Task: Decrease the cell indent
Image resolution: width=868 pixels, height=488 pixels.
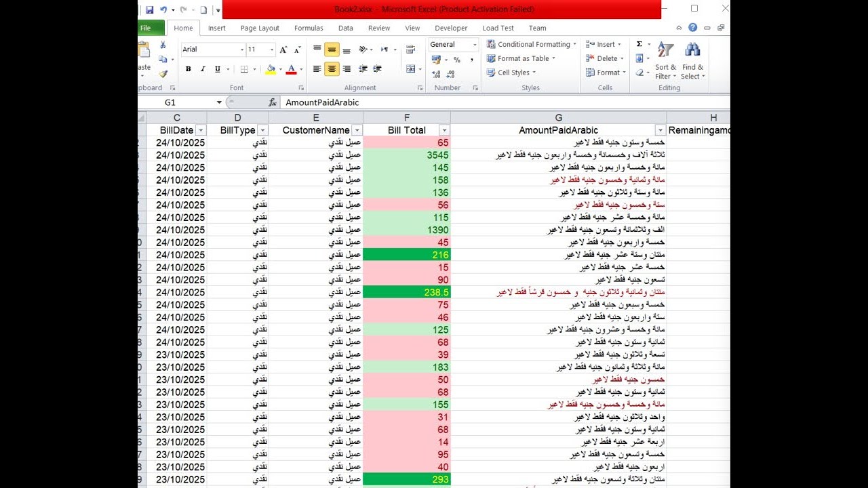Action: (363, 69)
